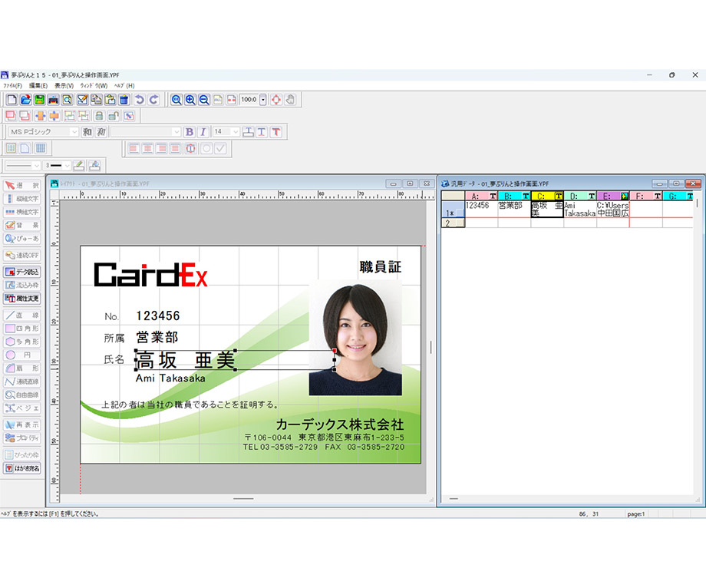Expand the zoom percentage 100.0 dropdown
This screenshot has height=588, width=706.
tap(263, 100)
